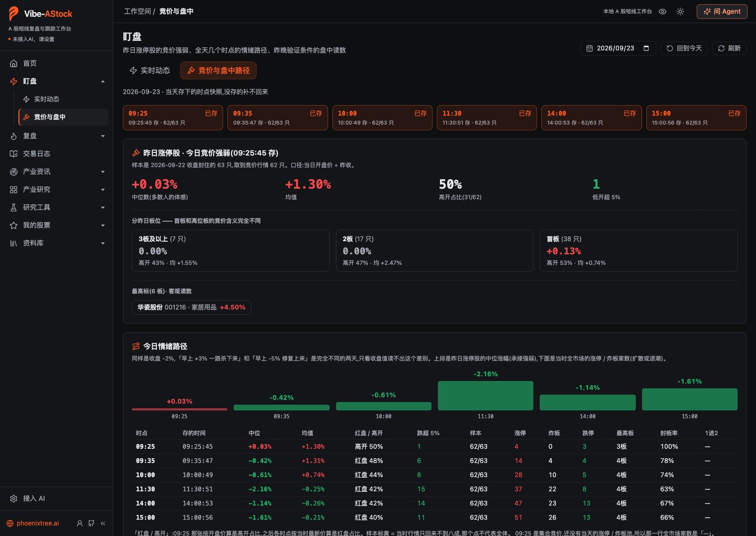Click the 研究工具 flask icon
Screen dimensions: 756x536
click(x=14, y=208)
